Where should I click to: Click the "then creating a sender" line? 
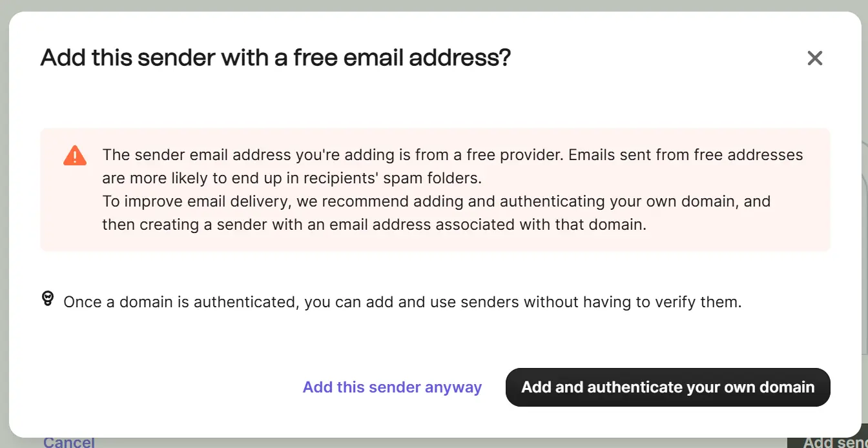tap(375, 224)
